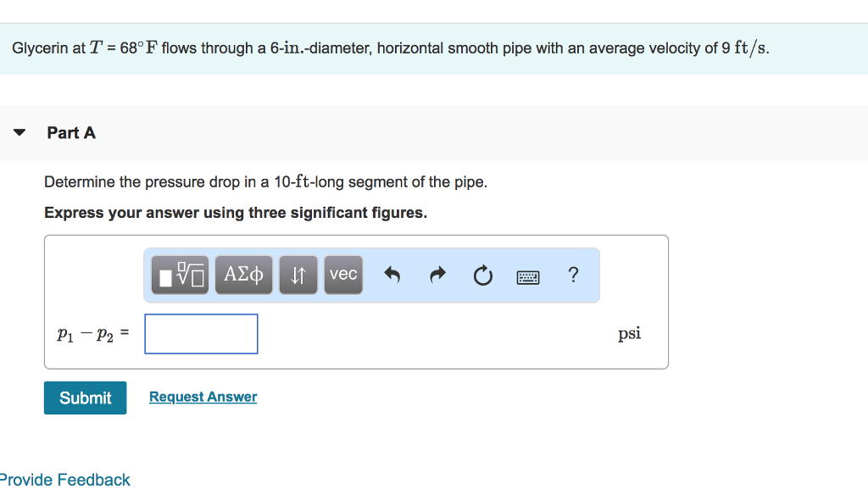Viewport: 868px width, 495px height.
Task: Undo the last entry with the back arrow
Action: coord(392,274)
